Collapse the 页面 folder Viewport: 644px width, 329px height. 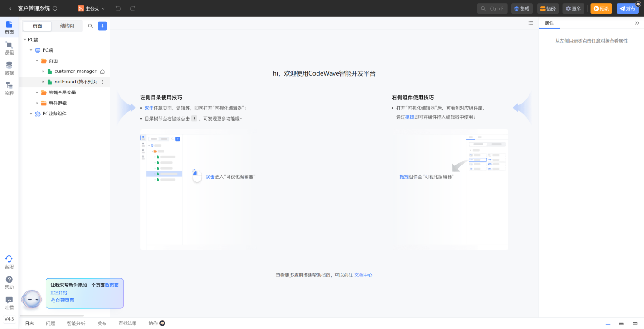pyautogui.click(x=37, y=60)
